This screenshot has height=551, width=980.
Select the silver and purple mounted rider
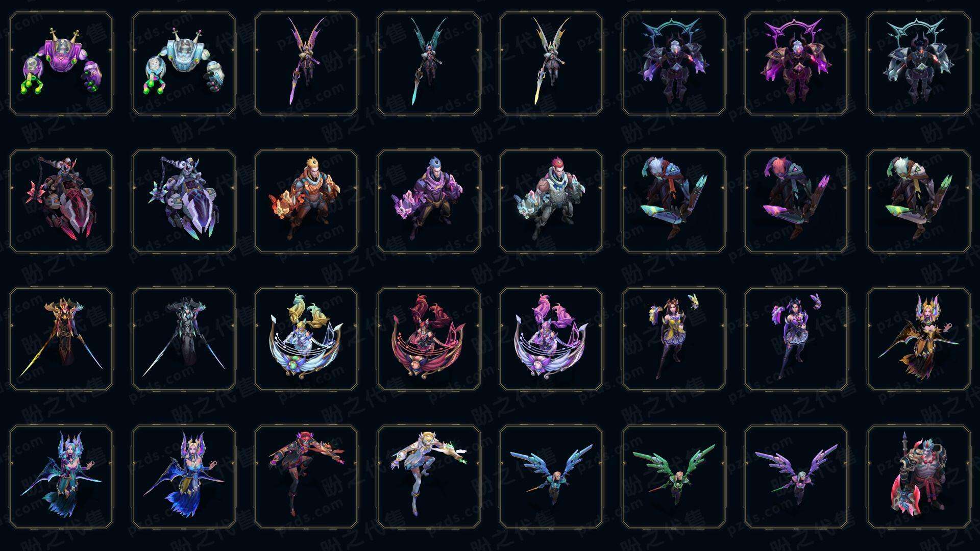[x=184, y=201]
